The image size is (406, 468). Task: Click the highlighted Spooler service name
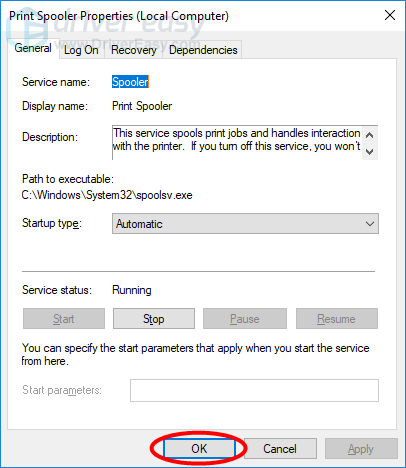click(x=130, y=82)
